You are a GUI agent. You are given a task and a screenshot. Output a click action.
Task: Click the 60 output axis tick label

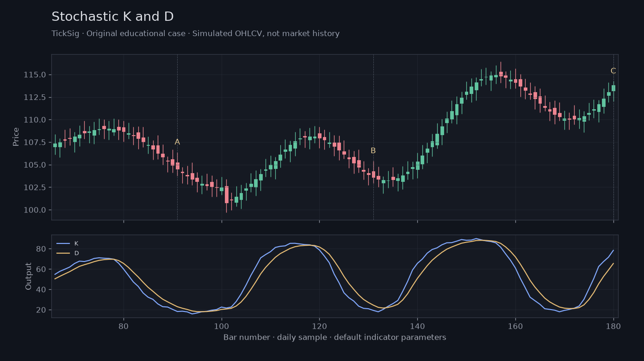[x=42, y=269]
